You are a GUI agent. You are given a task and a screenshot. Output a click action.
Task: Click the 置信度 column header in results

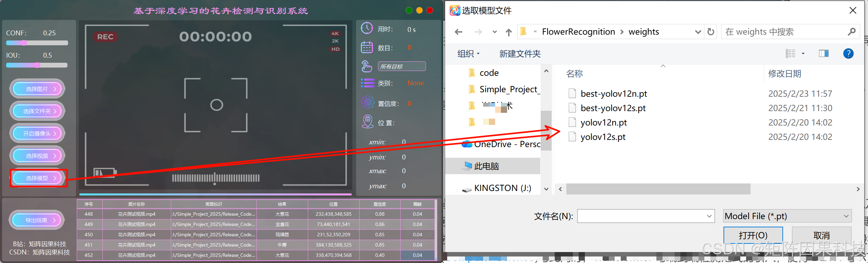pyautogui.click(x=379, y=204)
